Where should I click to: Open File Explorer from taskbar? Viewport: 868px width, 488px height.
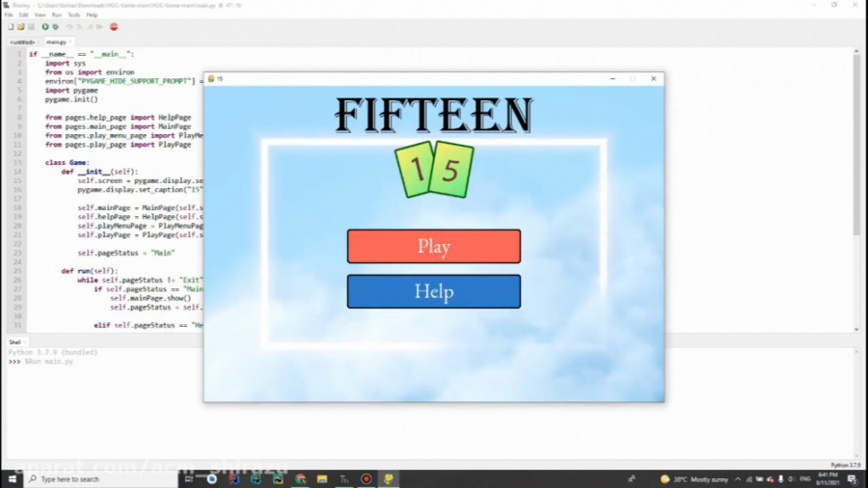click(322, 479)
